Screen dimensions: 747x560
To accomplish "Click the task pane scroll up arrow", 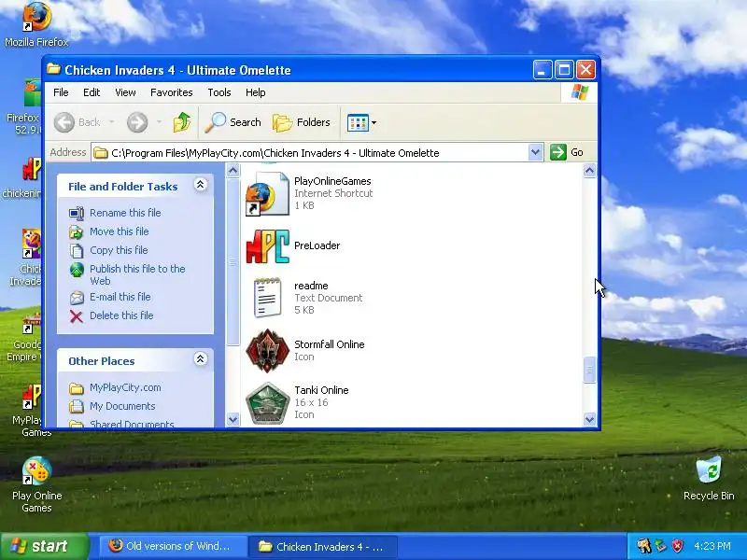I will coord(233,171).
